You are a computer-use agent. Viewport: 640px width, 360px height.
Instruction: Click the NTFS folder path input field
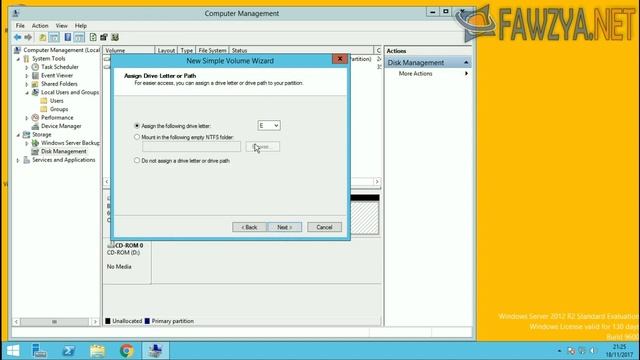[x=191, y=147]
